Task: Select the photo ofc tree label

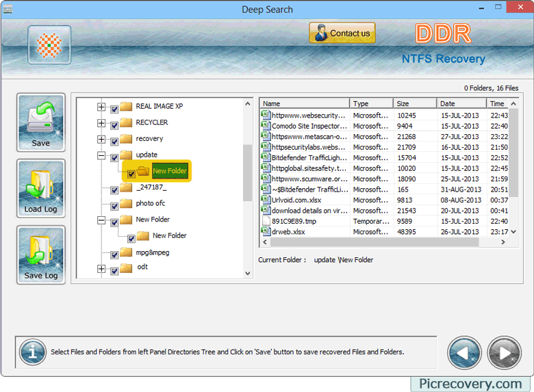Action: pyautogui.click(x=151, y=203)
